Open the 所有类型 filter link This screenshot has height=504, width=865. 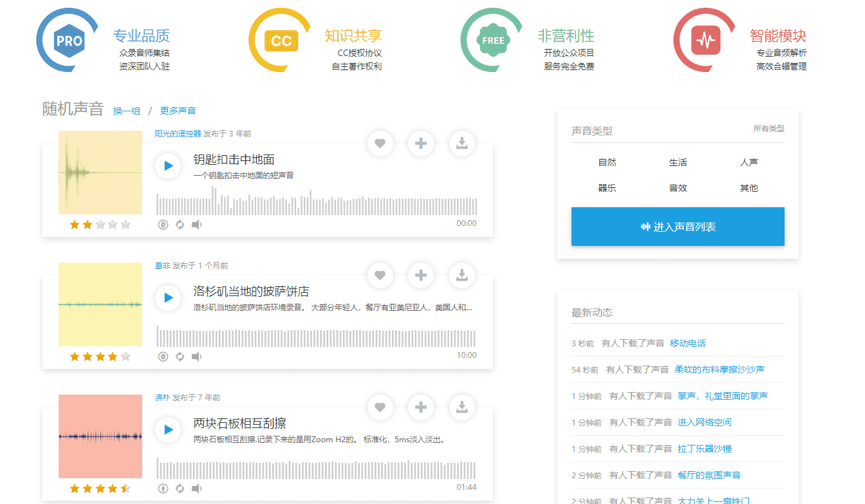click(769, 129)
